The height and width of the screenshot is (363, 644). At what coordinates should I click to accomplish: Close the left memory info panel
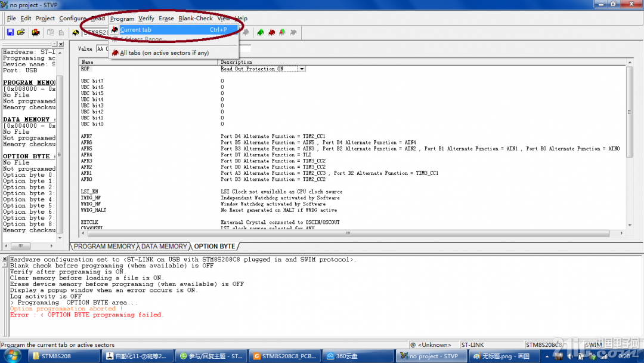point(61,44)
